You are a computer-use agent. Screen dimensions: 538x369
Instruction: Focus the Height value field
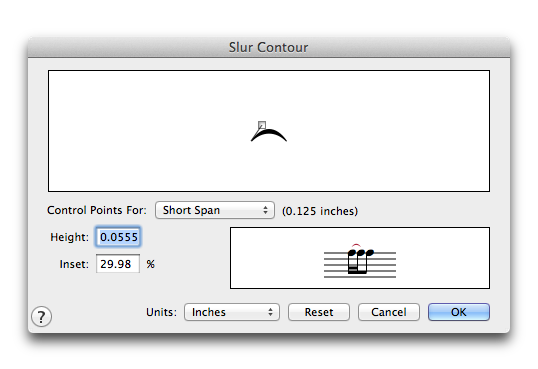coord(118,237)
